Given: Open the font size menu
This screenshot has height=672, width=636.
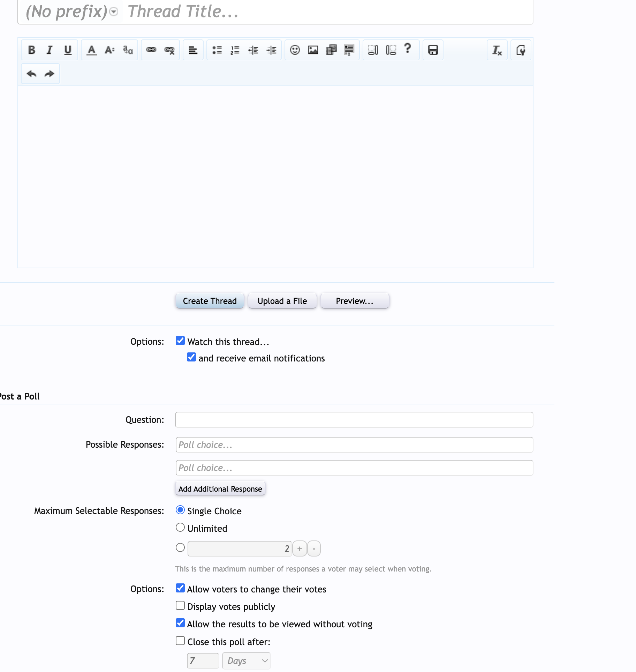Looking at the screenshot, I should [109, 50].
